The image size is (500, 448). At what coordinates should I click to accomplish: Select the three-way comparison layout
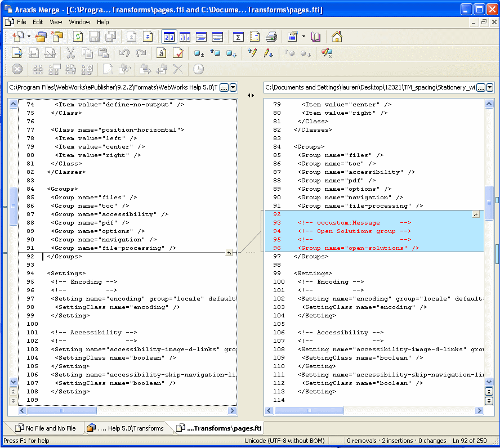coord(185,37)
